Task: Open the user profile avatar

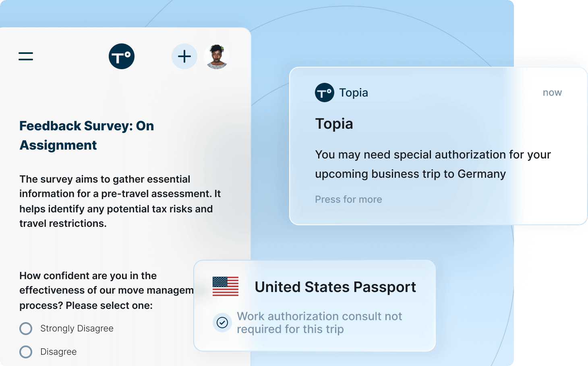Action: click(217, 56)
